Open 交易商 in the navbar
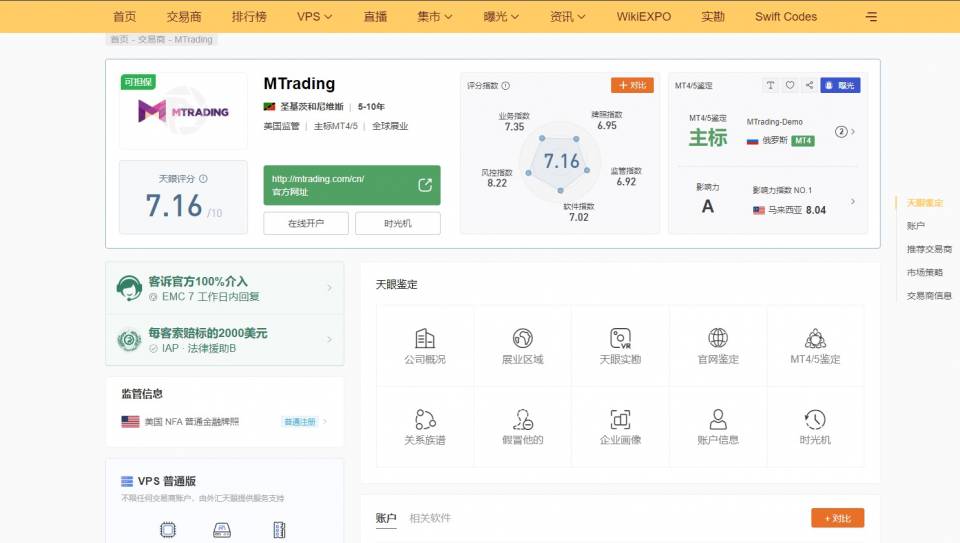The height and width of the screenshot is (543, 960). [x=184, y=17]
